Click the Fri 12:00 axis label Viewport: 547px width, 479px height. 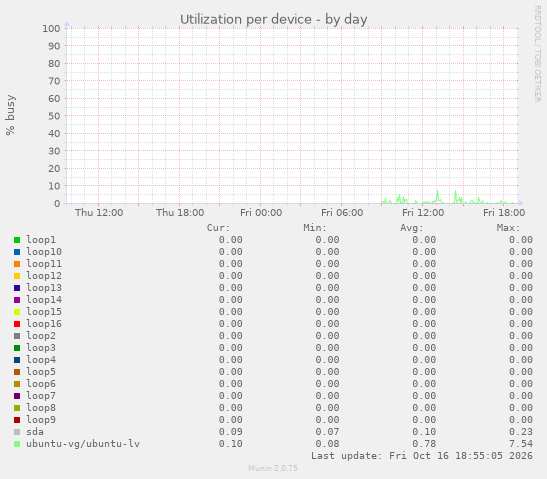(x=423, y=212)
